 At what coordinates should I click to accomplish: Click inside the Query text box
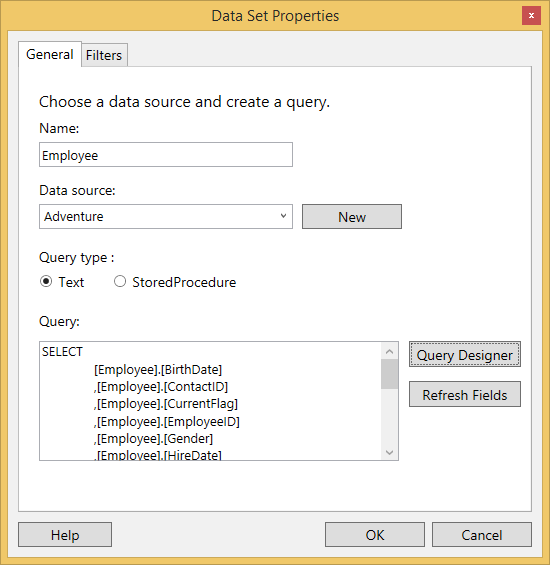[210, 401]
